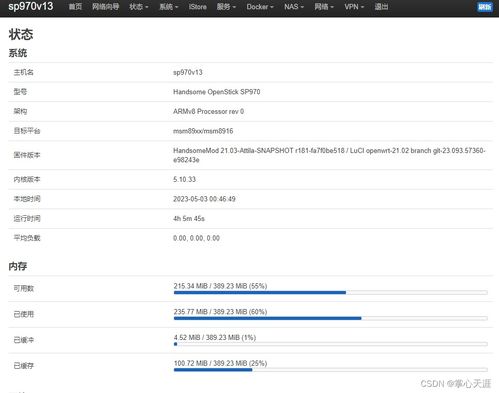499x393 pixels.
Task: Click the 固件版本 HandsomeMod version text
Action: (x=329, y=155)
